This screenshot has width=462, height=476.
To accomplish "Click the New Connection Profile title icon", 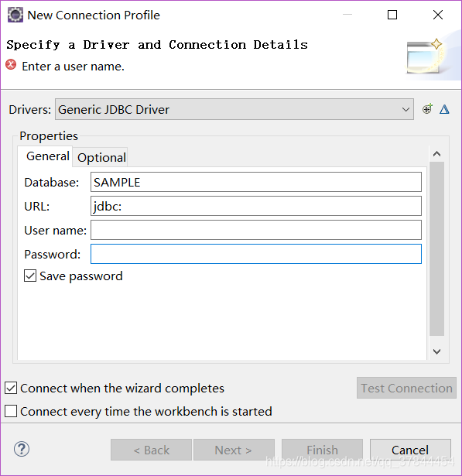I will (15, 15).
